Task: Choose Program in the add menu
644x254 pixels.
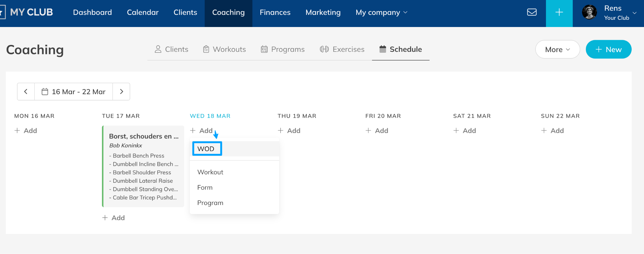Action: 210,203
